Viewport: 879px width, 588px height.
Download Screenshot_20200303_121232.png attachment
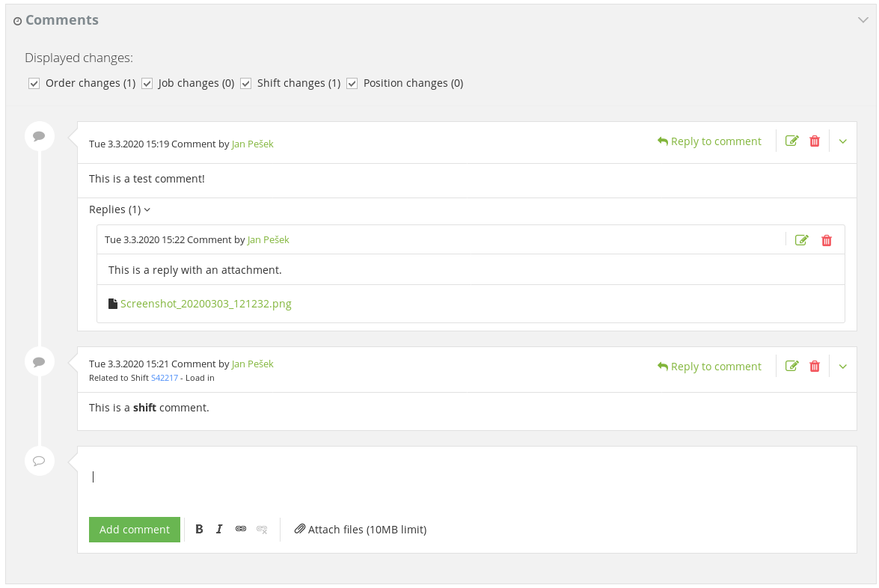(206, 304)
